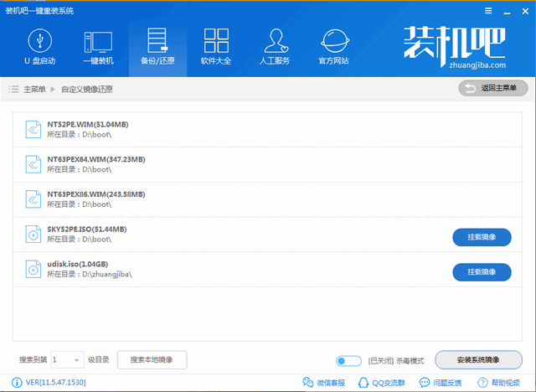Click 搜索本地镜像 button
Screen dimensions: 536x392
click(x=152, y=360)
